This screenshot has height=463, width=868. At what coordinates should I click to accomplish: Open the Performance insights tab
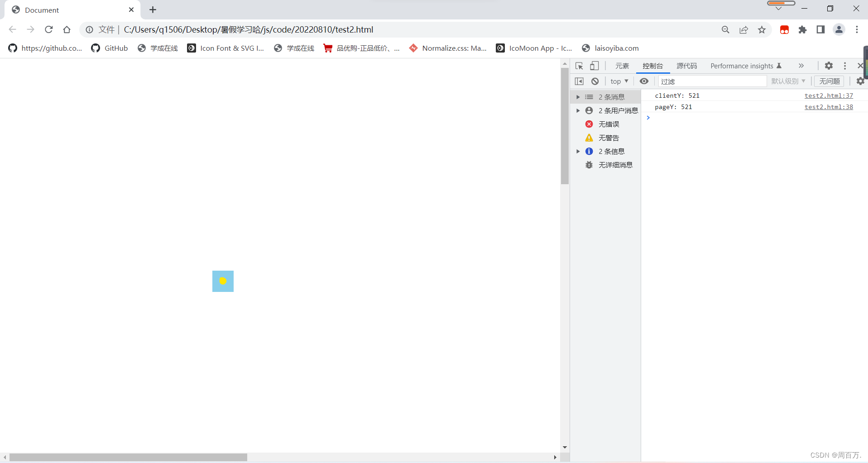coord(746,66)
